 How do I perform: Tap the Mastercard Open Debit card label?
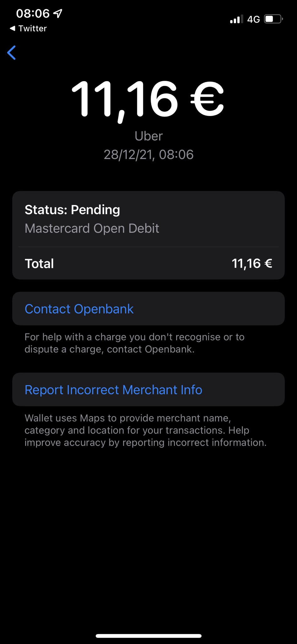point(92,228)
